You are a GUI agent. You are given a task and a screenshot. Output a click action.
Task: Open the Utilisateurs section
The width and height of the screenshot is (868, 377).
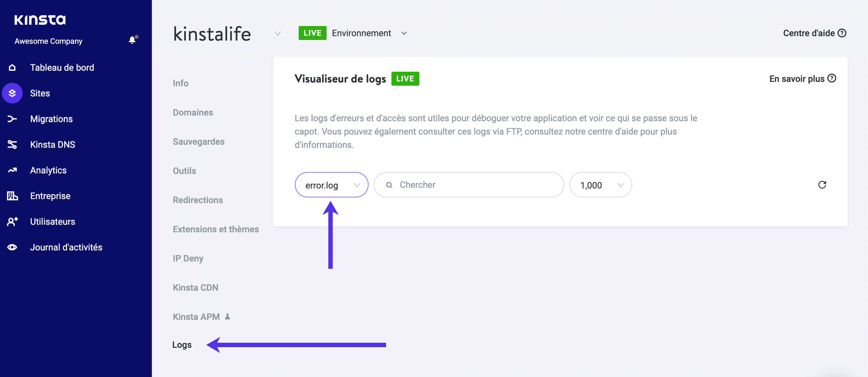[52, 221]
